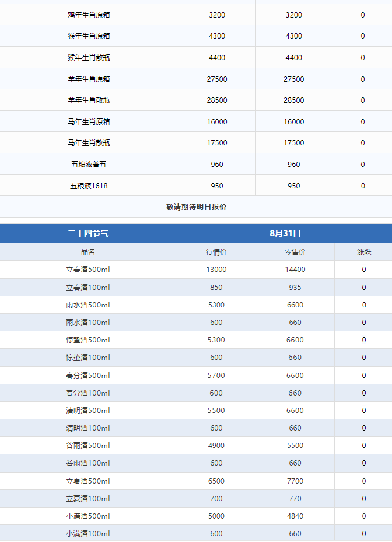Image resolution: width=392 pixels, height=542 pixels.
Task: Click the 13000 market price value
Action: [216, 270]
